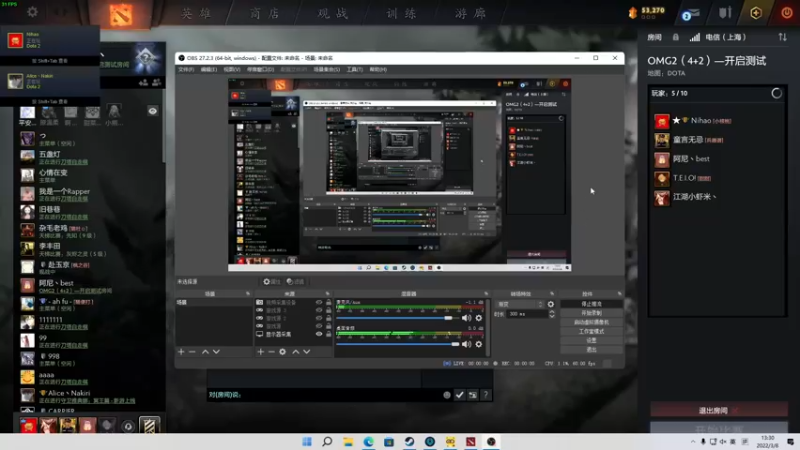Viewport: 800px width, 450px height.
Task: Show hidden system tray icons chevron
Action: coord(692,442)
